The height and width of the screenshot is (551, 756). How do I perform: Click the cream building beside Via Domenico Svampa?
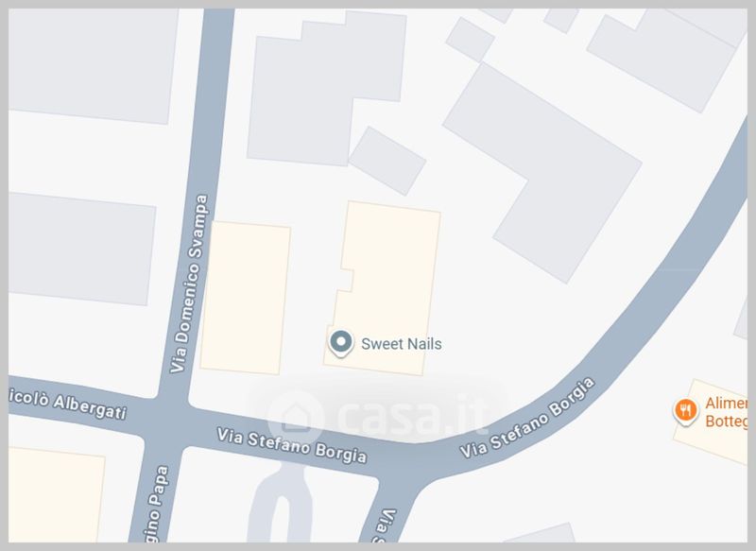[x=246, y=298]
